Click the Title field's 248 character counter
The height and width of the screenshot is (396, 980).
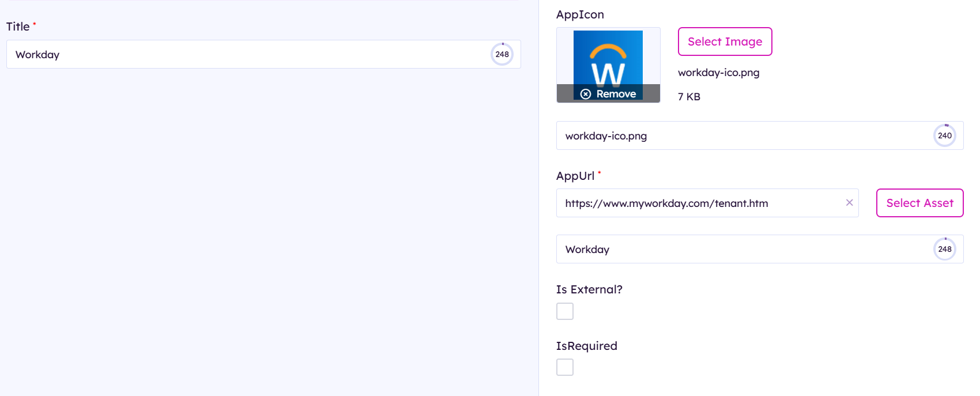(x=502, y=54)
